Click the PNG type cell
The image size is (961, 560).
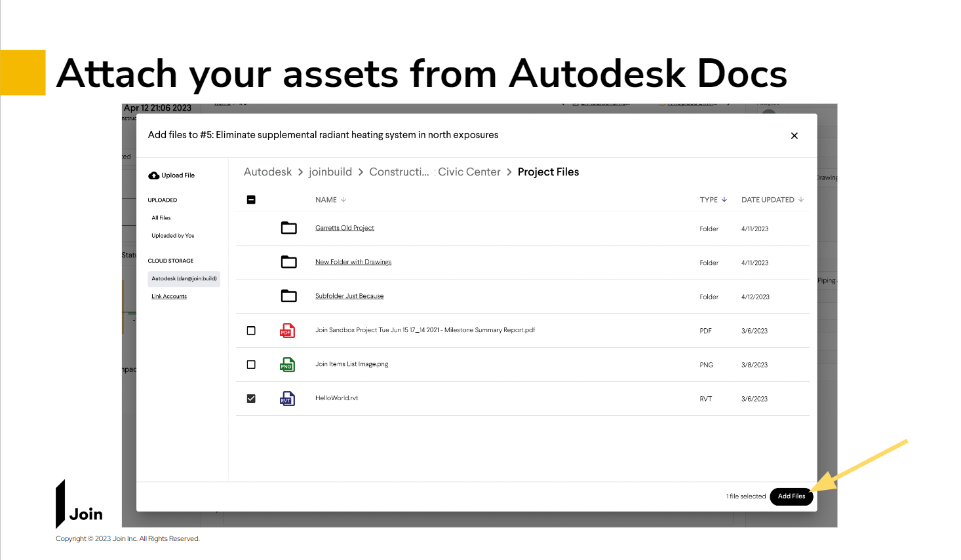(x=706, y=365)
